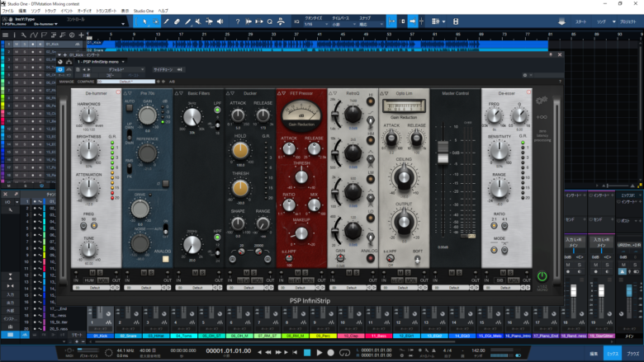The width and height of the screenshot is (644, 362).
Task: Open the イベント (Event) menu
Action: coord(67,11)
